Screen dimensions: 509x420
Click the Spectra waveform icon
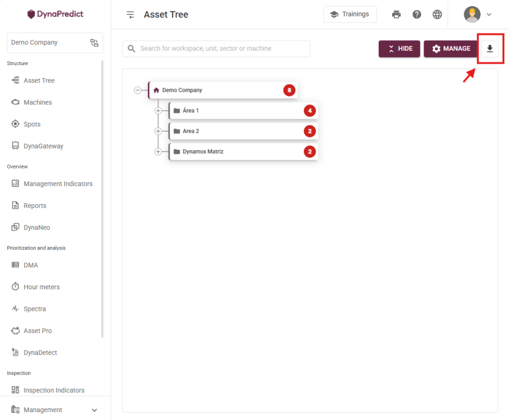pyautogui.click(x=15, y=309)
